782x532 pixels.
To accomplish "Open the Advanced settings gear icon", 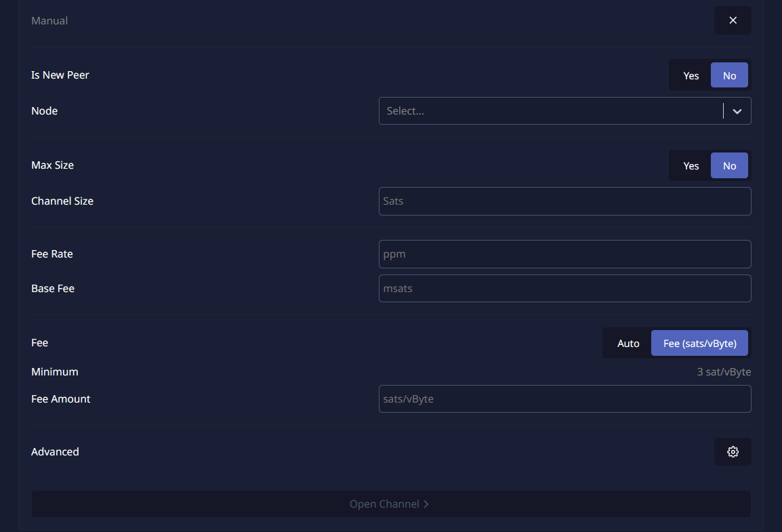I will 733,452.
